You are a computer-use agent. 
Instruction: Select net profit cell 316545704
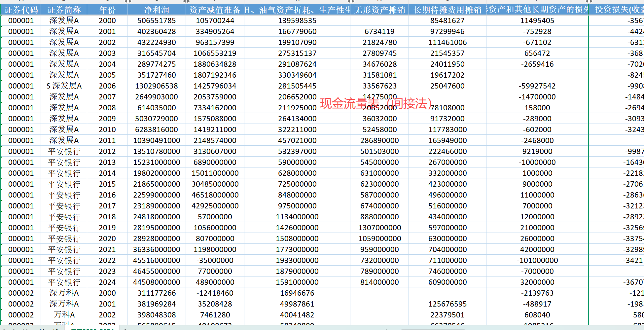pos(157,53)
